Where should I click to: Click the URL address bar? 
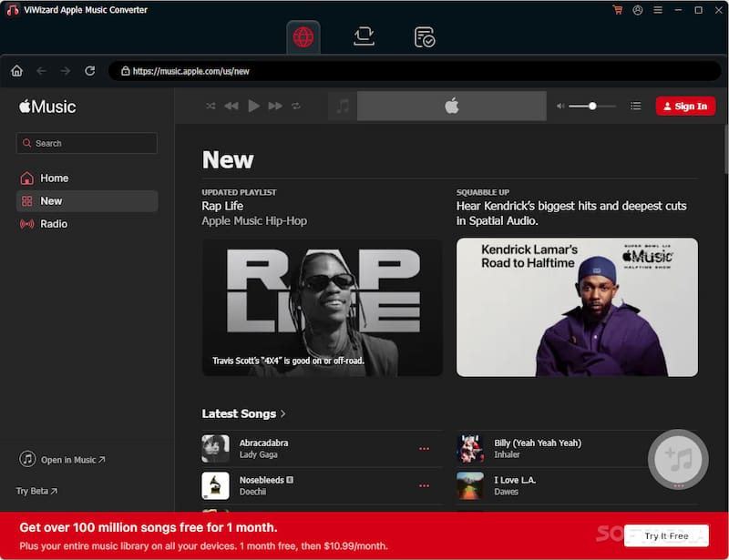coord(415,71)
